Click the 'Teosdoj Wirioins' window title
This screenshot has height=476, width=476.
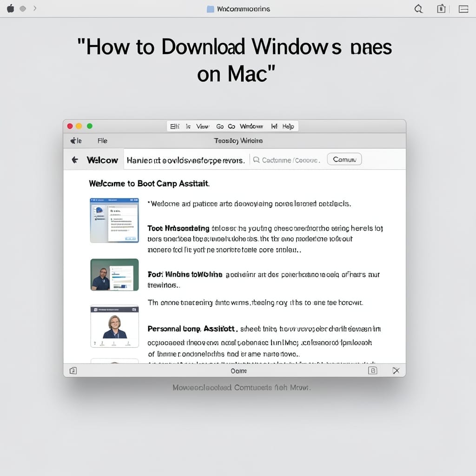238,141
